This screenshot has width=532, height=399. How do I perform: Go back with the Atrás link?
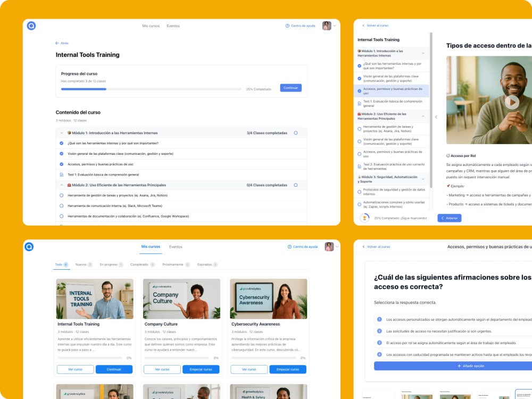(62, 43)
